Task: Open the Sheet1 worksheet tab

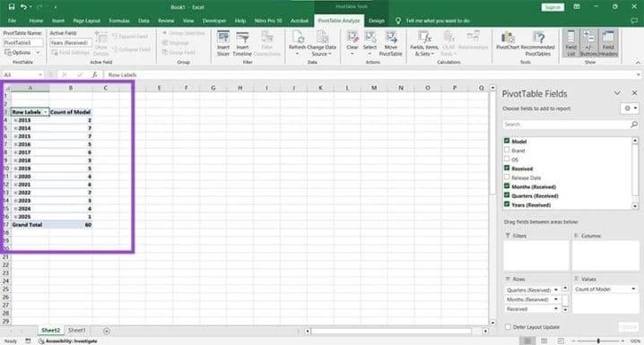Action: click(77, 331)
